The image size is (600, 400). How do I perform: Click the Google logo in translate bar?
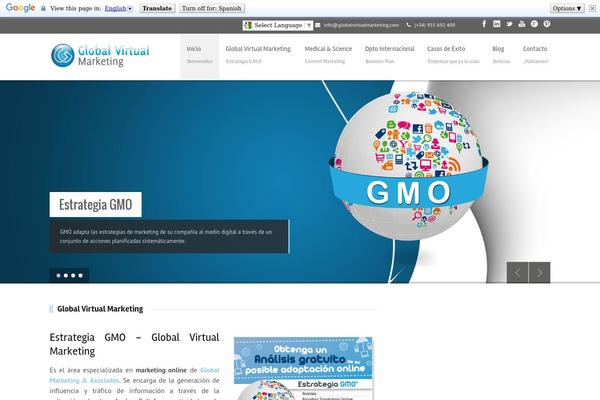pyautogui.click(x=21, y=8)
